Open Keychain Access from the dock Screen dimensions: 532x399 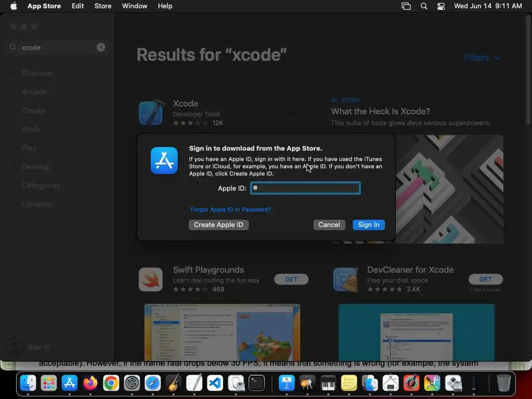[308, 383]
